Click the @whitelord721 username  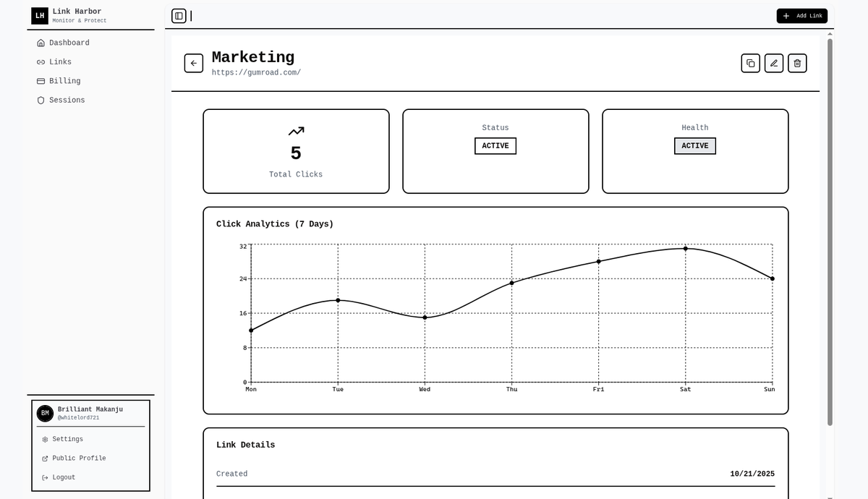pyautogui.click(x=78, y=418)
